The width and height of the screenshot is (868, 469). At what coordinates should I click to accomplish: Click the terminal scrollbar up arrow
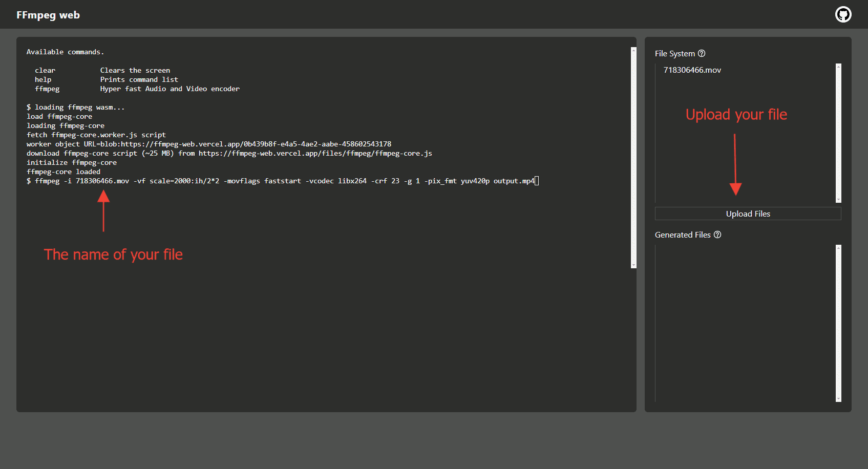point(633,50)
